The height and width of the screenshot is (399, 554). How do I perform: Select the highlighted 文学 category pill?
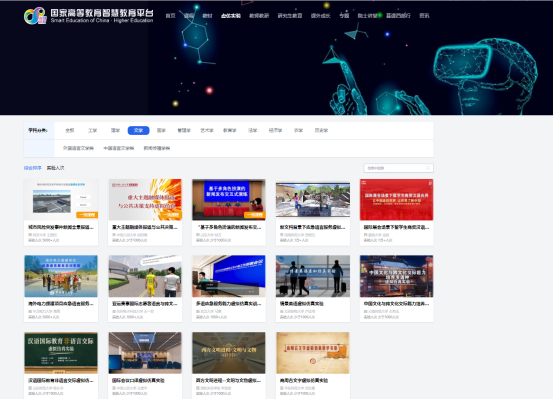[x=138, y=130]
